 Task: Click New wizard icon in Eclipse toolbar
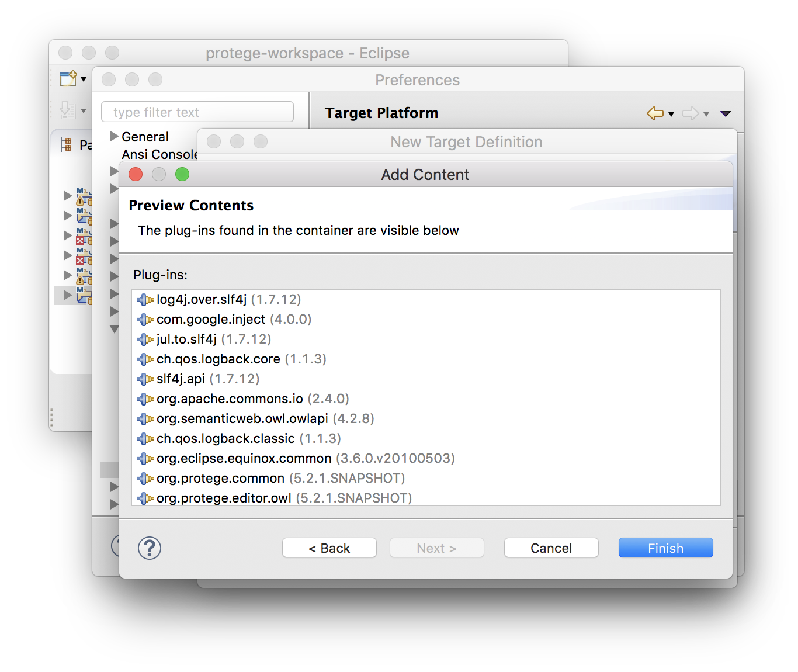68,78
